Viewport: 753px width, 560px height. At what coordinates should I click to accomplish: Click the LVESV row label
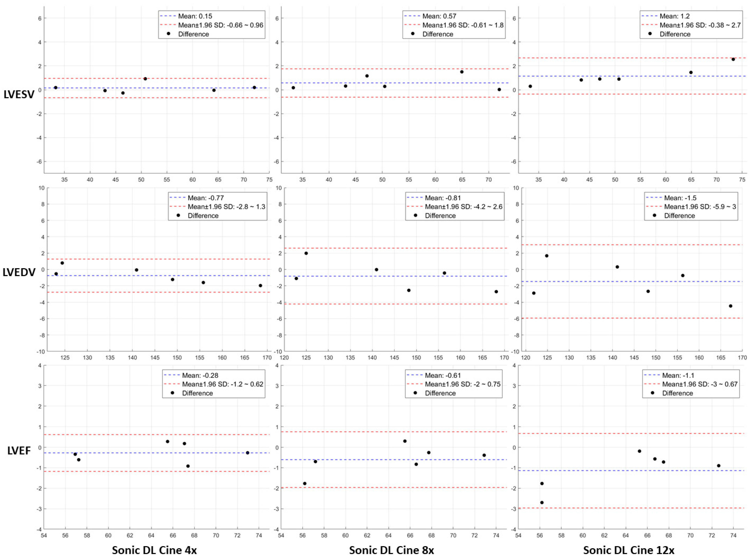pyautogui.click(x=19, y=94)
